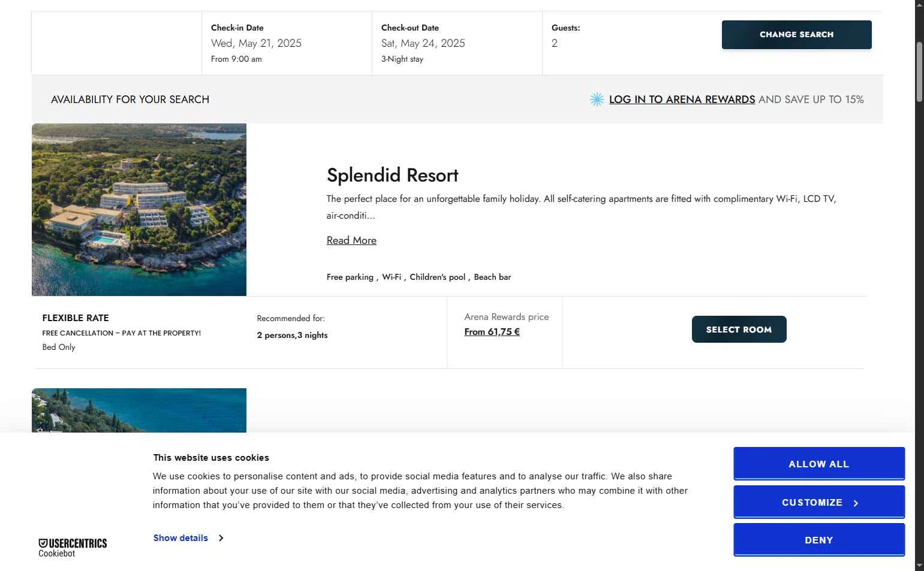
Task: Open the Customize cookie settings button
Action: 819,502
